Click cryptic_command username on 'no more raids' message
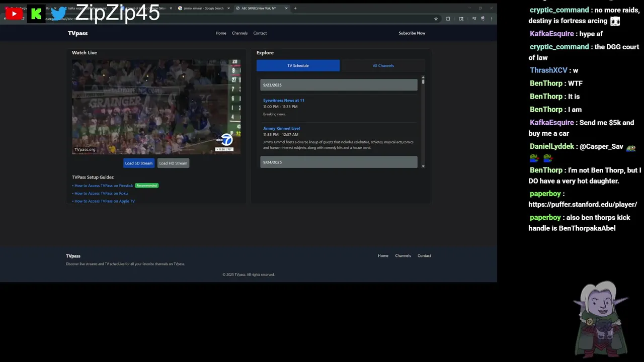Viewport: 644px width, 362px height. point(559,10)
